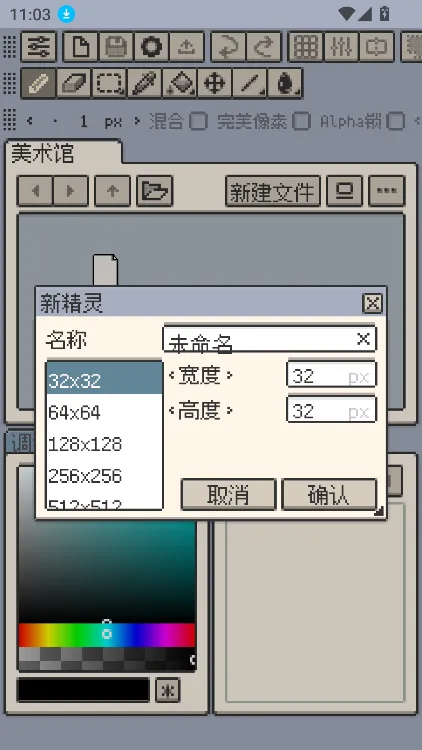Open the three-dots more options menu
422x750 pixels.
click(387, 191)
